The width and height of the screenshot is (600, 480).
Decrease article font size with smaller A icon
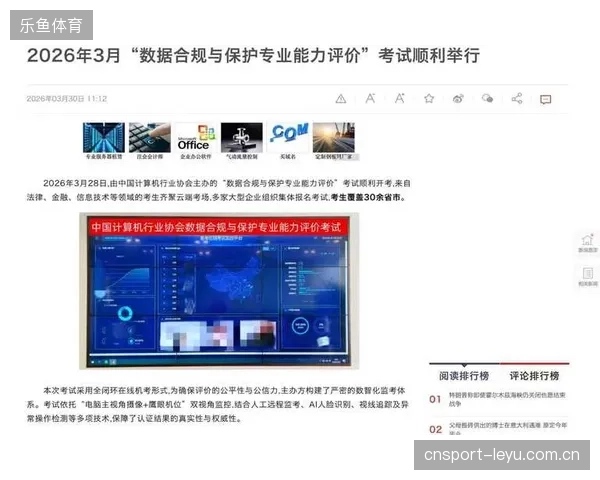[370, 99]
